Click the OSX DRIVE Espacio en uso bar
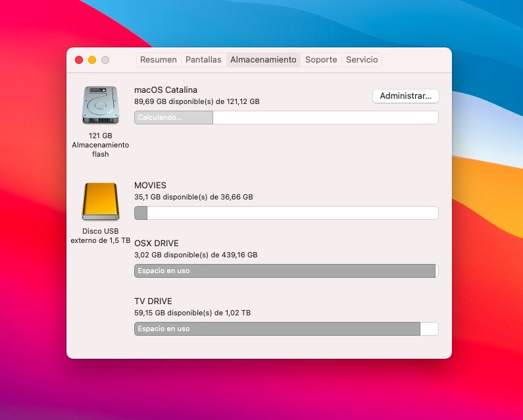The image size is (523, 420). [285, 271]
